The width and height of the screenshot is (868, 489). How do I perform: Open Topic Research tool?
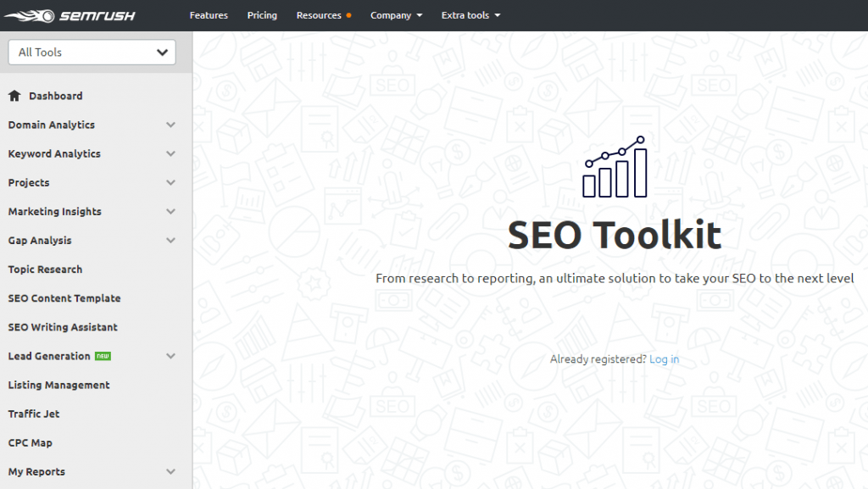(x=46, y=270)
